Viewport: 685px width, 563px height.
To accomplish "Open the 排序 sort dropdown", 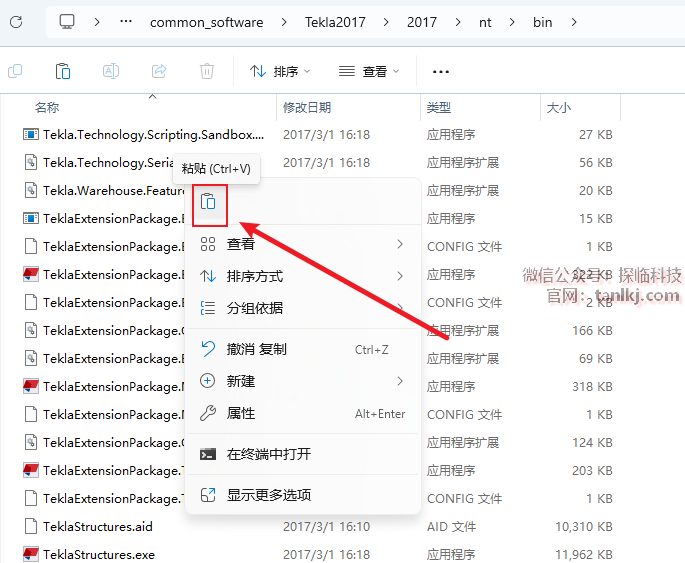I will click(x=280, y=71).
